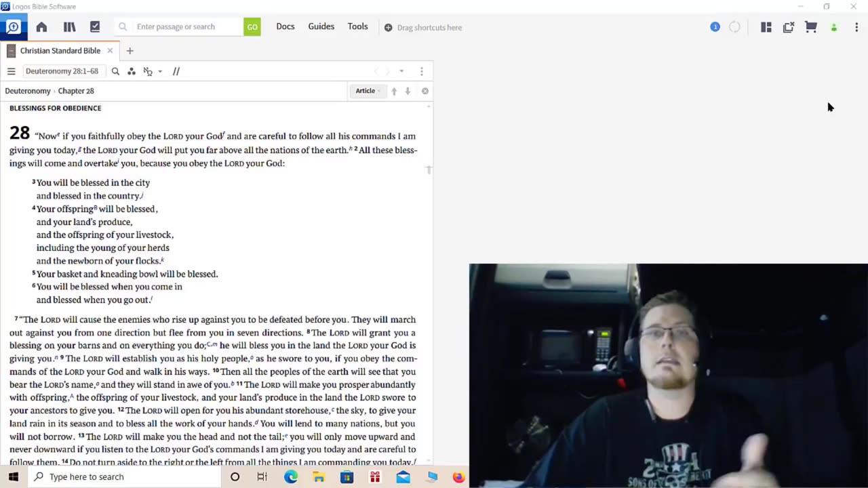This screenshot has width=868, height=488.
Task: Jump to next article down arrow
Action: point(408,91)
